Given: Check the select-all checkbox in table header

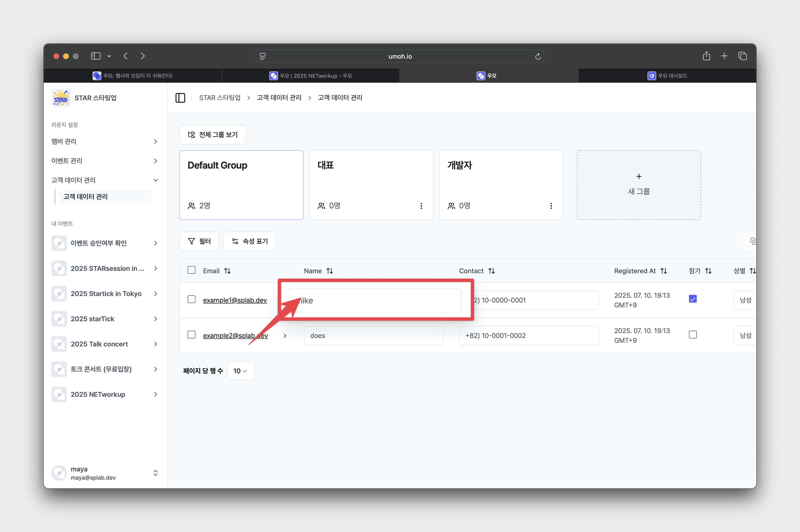Looking at the screenshot, I should (x=192, y=270).
